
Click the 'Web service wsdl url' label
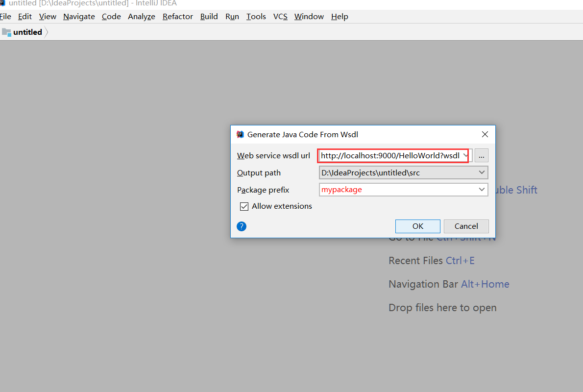coord(273,155)
